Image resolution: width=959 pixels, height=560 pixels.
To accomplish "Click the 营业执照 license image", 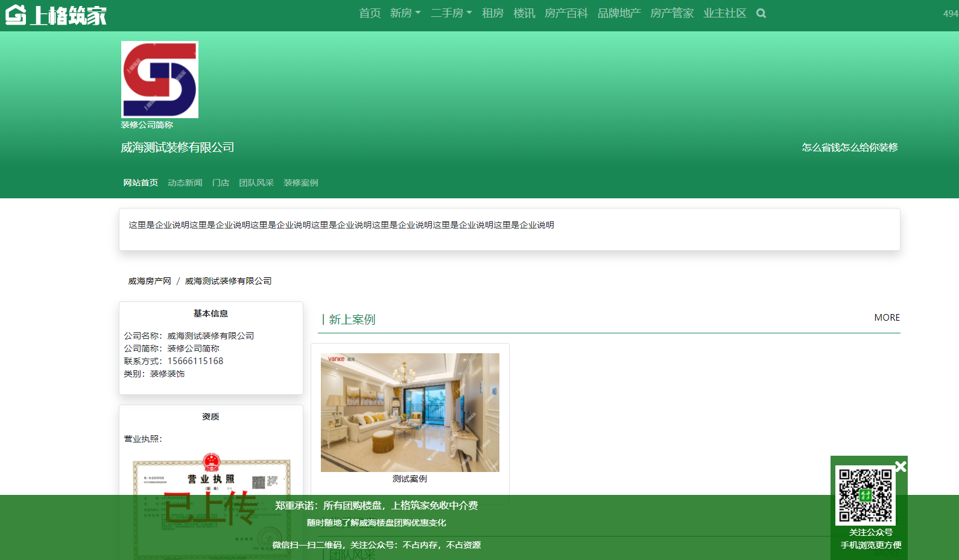I will (x=211, y=506).
